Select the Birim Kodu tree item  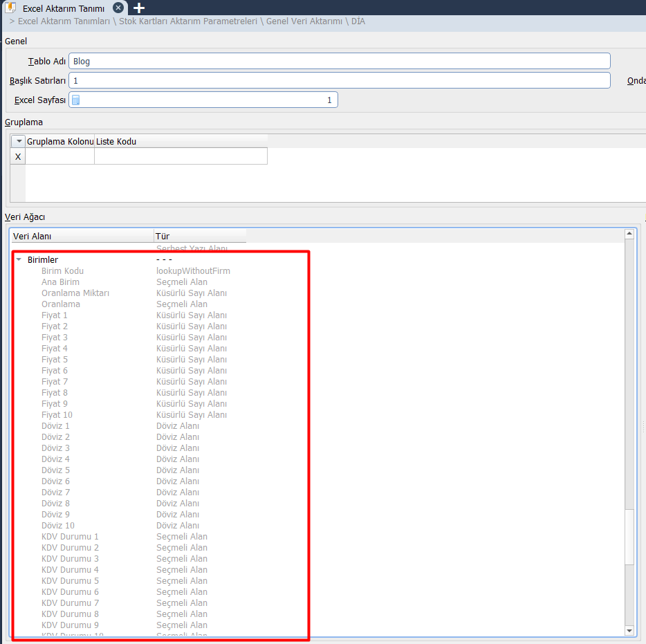(62, 271)
